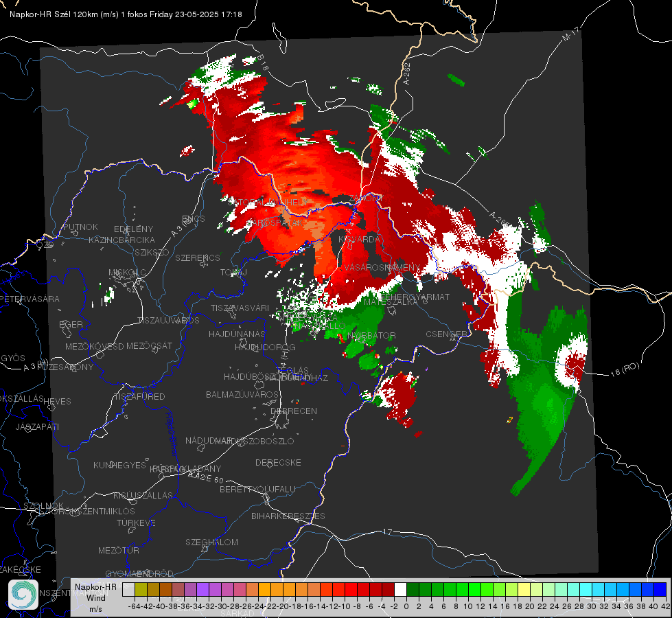This screenshot has width=672, height=618.
Task: Click the SZERENCS city label
Action: tap(198, 257)
